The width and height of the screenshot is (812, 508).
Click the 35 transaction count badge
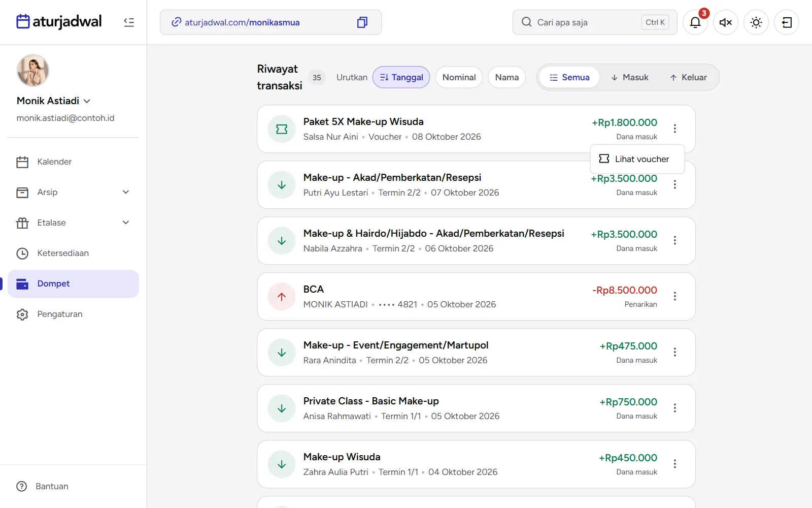tap(317, 78)
